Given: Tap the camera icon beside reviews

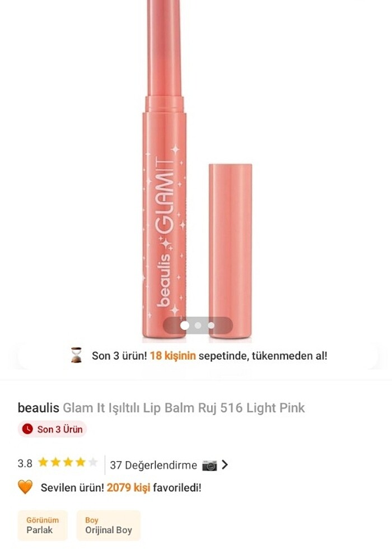Looking at the screenshot, I should [209, 466].
